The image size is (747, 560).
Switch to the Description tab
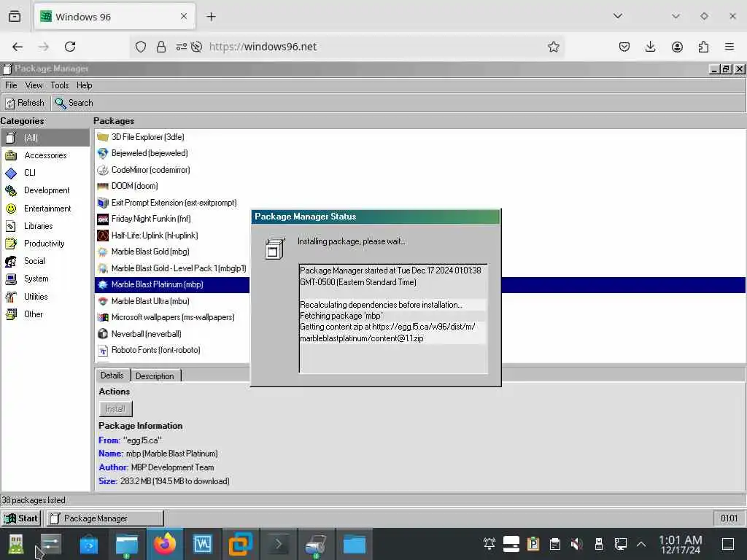155,376
